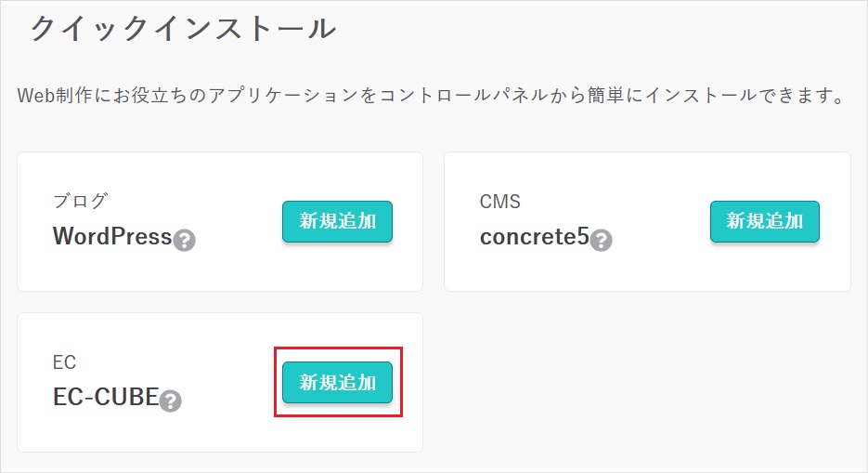This screenshot has height=473, width=868.
Task: Click the ブログ category label
Action: (x=80, y=202)
